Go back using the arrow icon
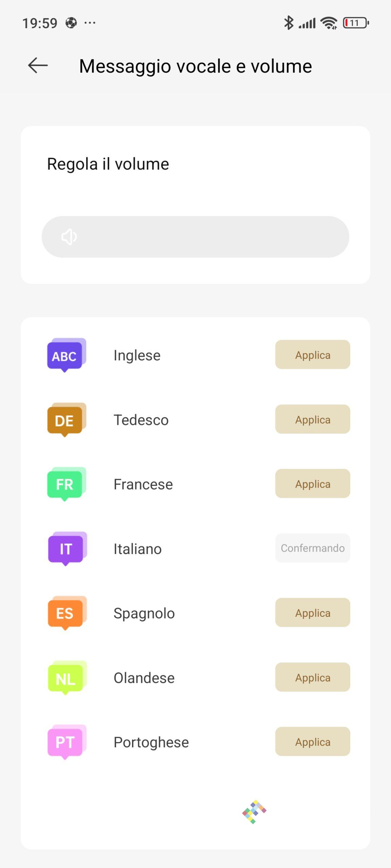 [38, 65]
